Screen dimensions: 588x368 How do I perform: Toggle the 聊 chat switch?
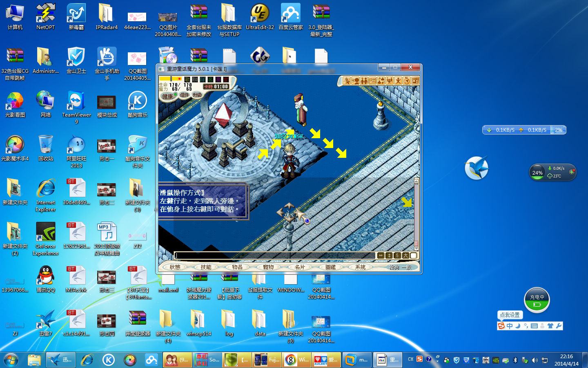click(x=195, y=79)
